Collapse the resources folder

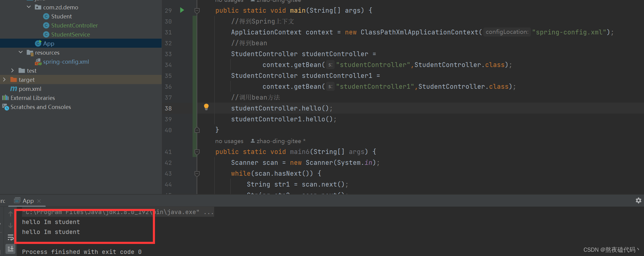pos(21,52)
